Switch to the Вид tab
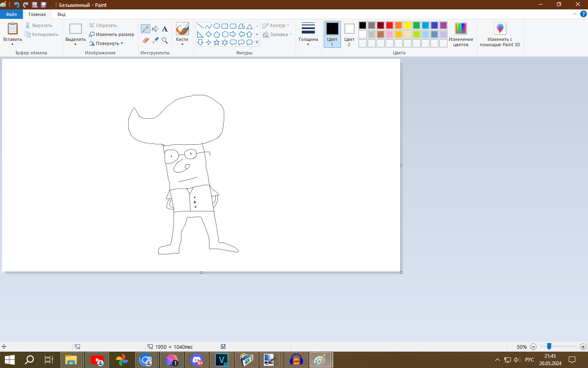This screenshot has width=588, height=368. point(61,14)
